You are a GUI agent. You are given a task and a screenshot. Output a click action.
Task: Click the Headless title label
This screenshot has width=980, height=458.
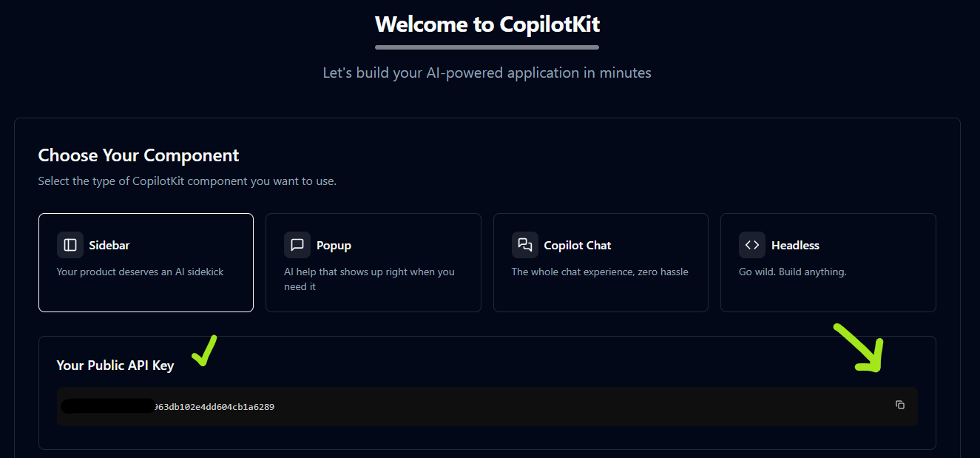[795, 245]
